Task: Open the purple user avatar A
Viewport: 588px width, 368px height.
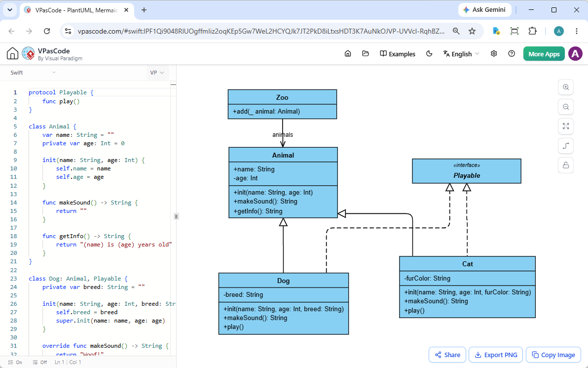Action: [575, 54]
